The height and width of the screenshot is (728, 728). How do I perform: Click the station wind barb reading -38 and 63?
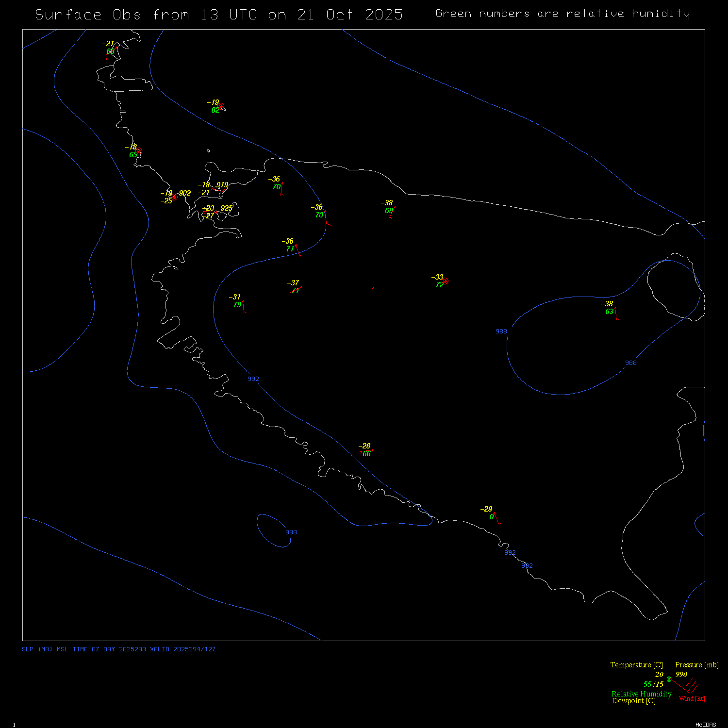[x=616, y=314]
